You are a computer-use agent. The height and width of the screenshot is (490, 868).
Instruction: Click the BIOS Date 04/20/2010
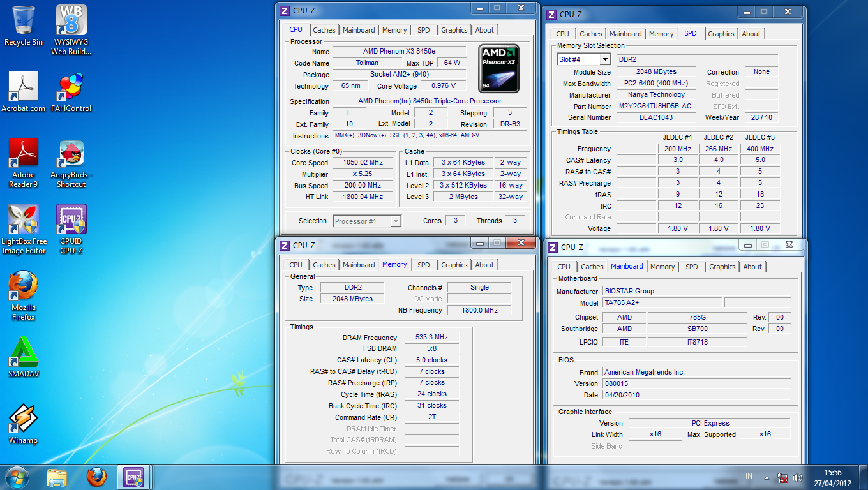(x=696, y=395)
